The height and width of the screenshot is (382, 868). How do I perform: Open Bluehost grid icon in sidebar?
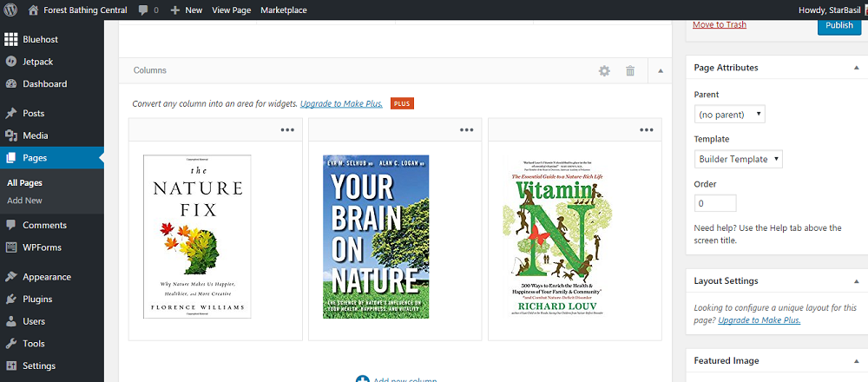[x=11, y=39]
